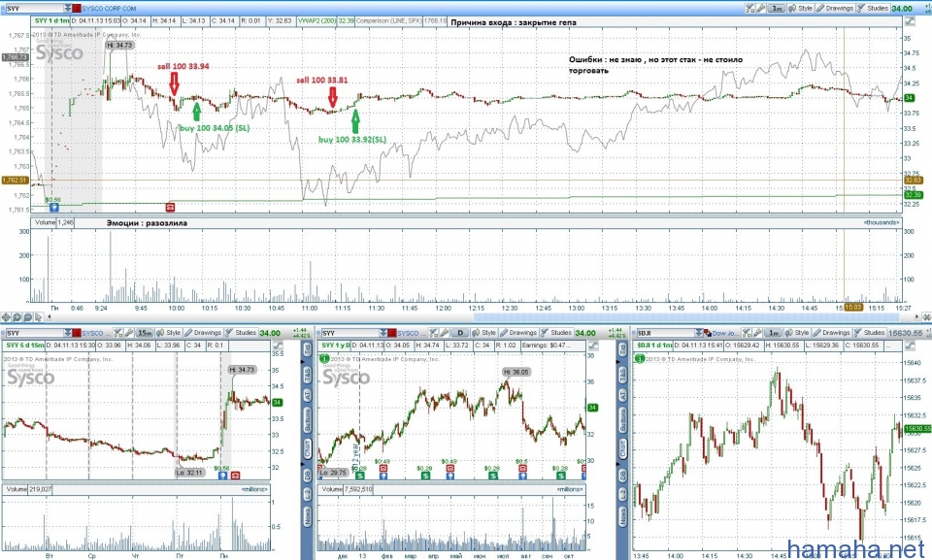This screenshot has width=932, height=560.
Task: Open symbol dropdown in the 15m SYY chart
Action: coord(68,333)
